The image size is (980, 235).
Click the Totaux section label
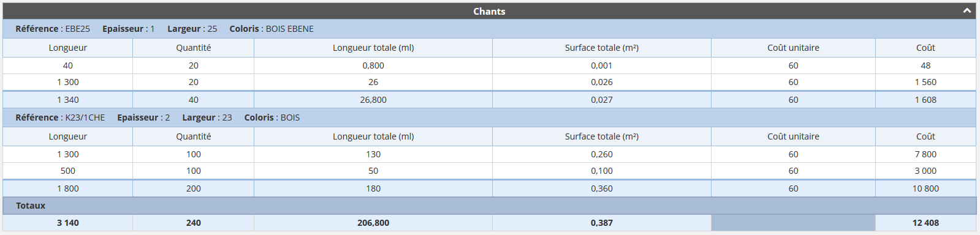[x=31, y=206]
